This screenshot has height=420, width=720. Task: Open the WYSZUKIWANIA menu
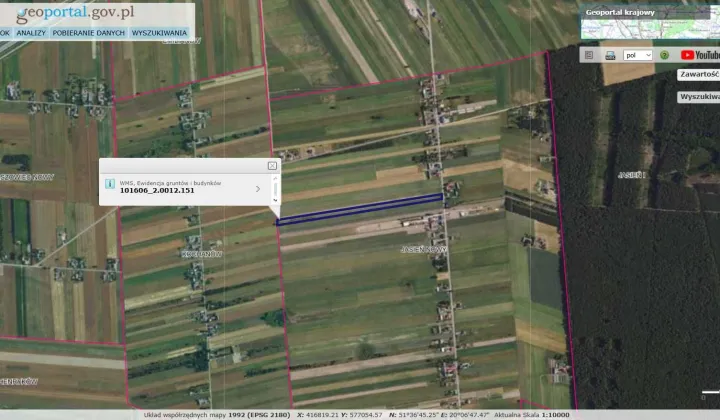pyautogui.click(x=159, y=33)
